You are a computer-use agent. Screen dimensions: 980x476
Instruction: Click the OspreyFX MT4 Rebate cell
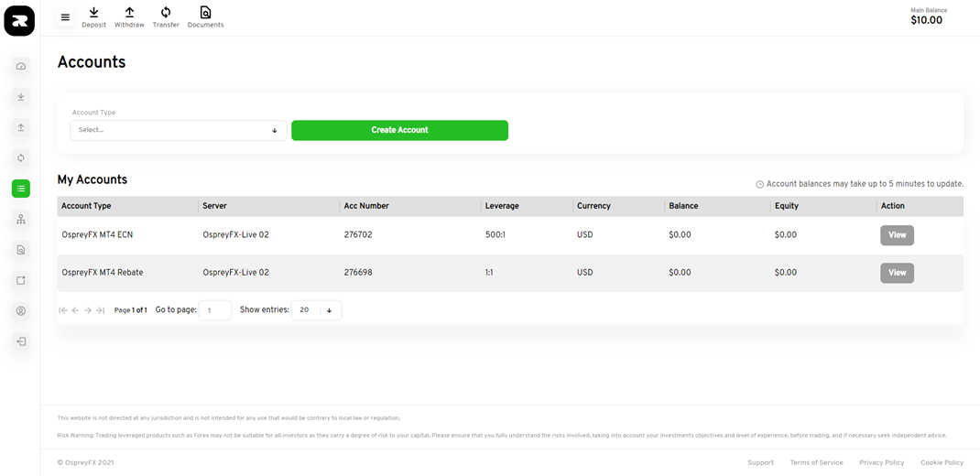pos(103,273)
